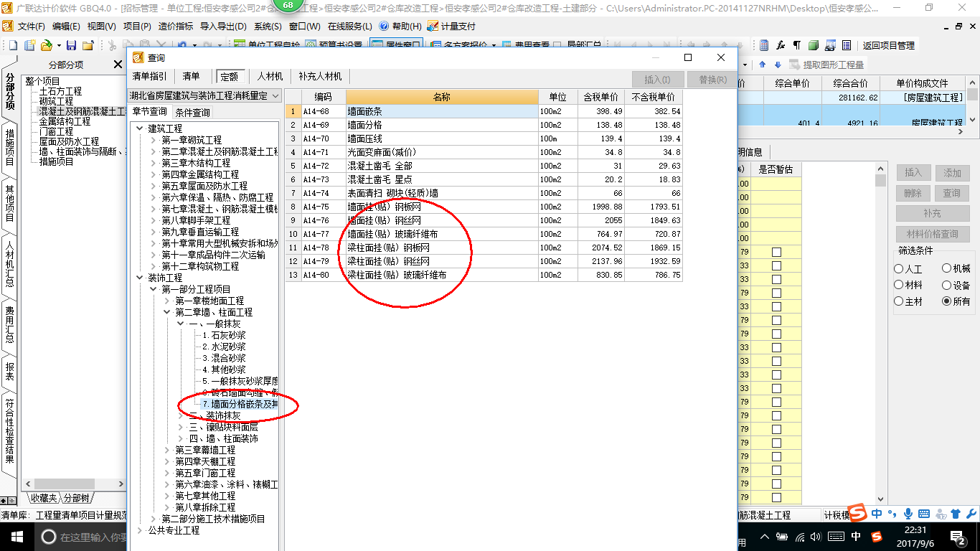Switch to the 补充人材机 tab
Image resolution: width=980 pixels, height=551 pixels.
coord(321,76)
